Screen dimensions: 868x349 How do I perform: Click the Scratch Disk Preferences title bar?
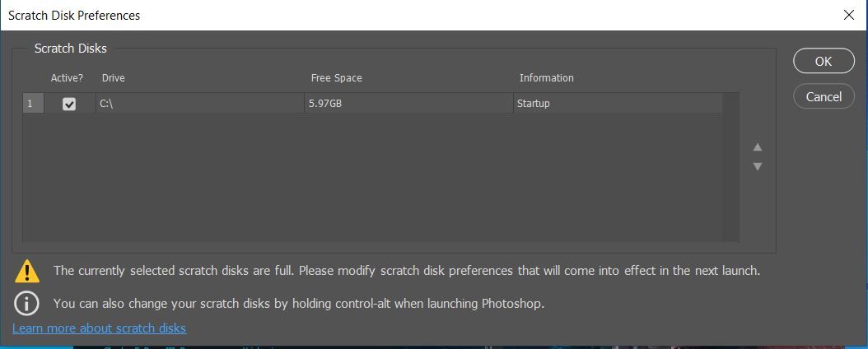click(x=329, y=15)
